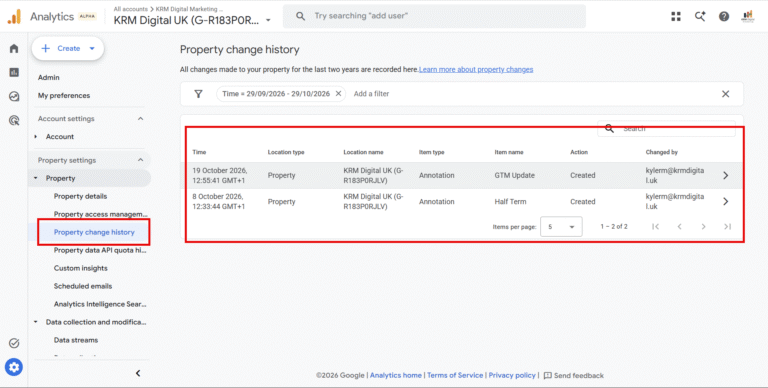Screen dimensions: 768x388
Task: Click the 19 October 2026 time cell
Action: tap(220, 175)
